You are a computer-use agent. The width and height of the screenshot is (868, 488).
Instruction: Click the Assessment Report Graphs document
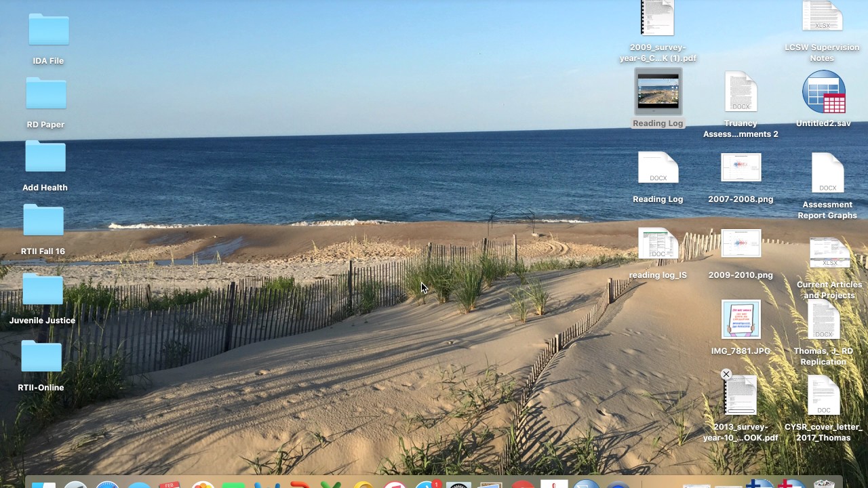tap(827, 173)
